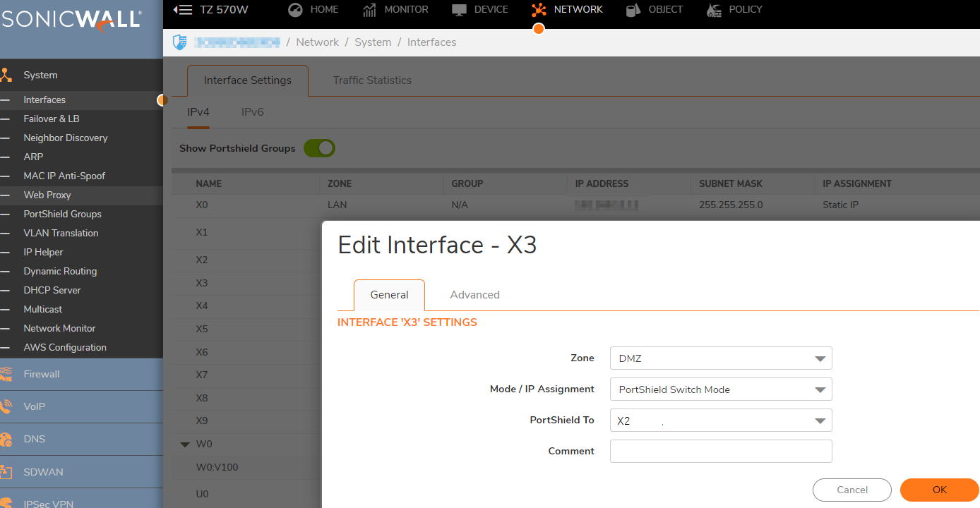
Task: Switch to the IPv4 sub-tab
Action: point(198,112)
